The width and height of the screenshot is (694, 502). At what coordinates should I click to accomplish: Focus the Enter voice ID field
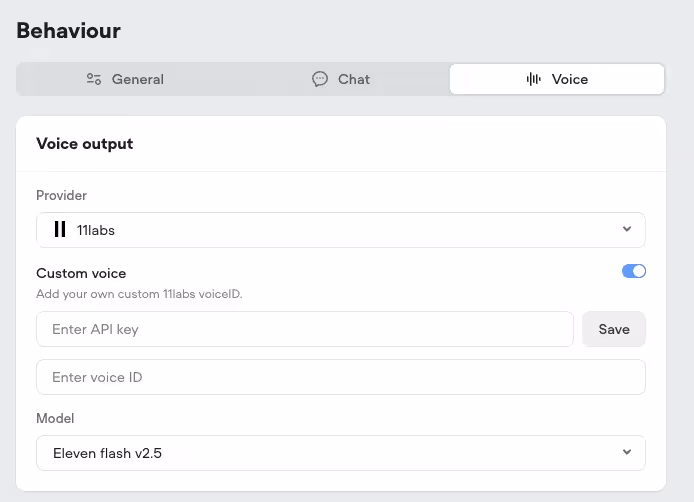tap(340, 377)
